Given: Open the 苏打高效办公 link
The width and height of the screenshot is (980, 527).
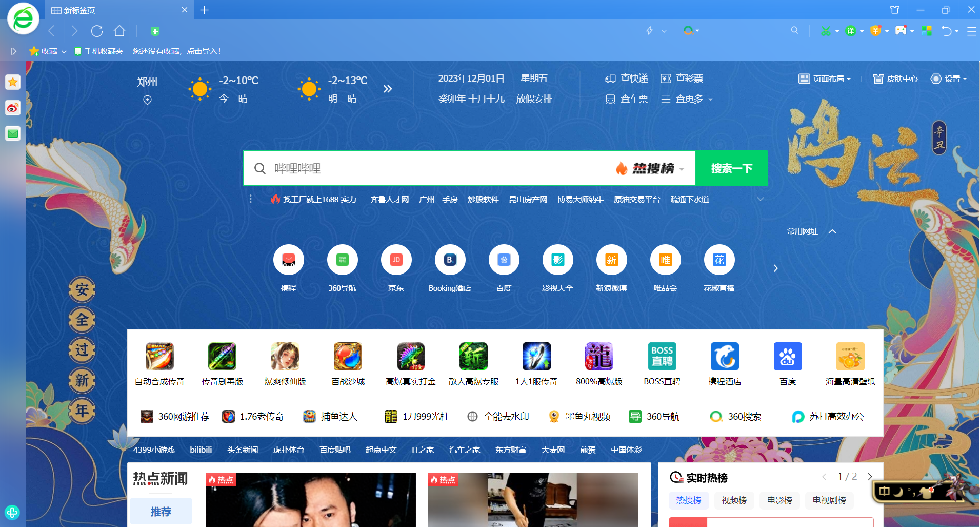Looking at the screenshot, I should click(x=828, y=417).
